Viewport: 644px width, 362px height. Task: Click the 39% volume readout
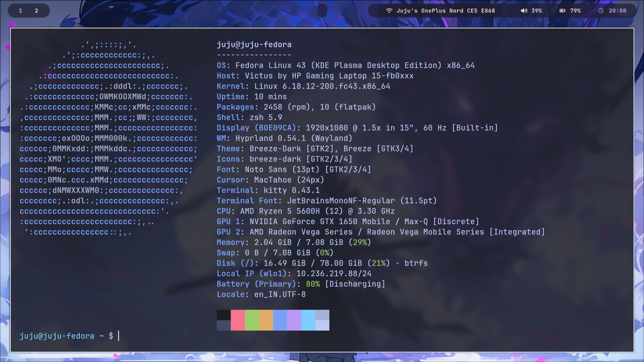[537, 11]
